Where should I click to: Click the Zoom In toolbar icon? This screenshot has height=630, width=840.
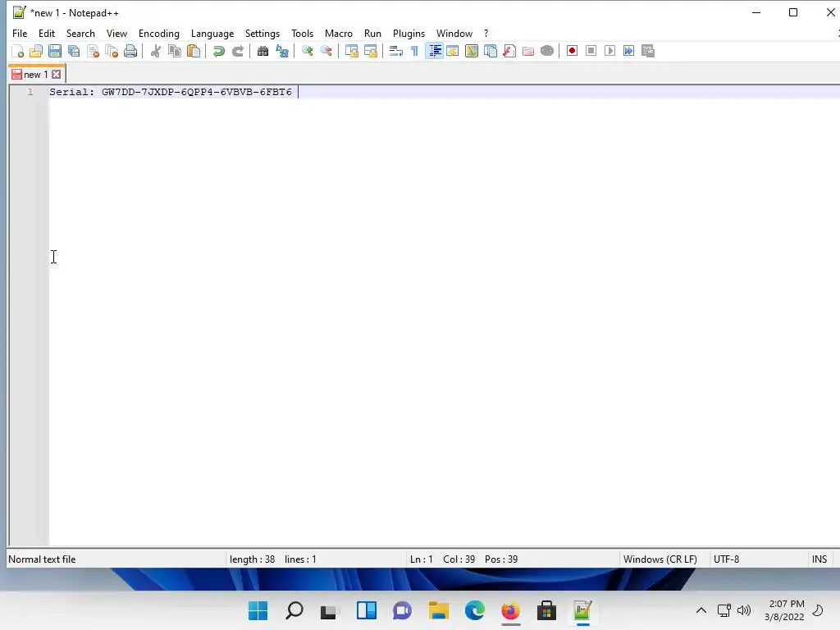tap(307, 51)
